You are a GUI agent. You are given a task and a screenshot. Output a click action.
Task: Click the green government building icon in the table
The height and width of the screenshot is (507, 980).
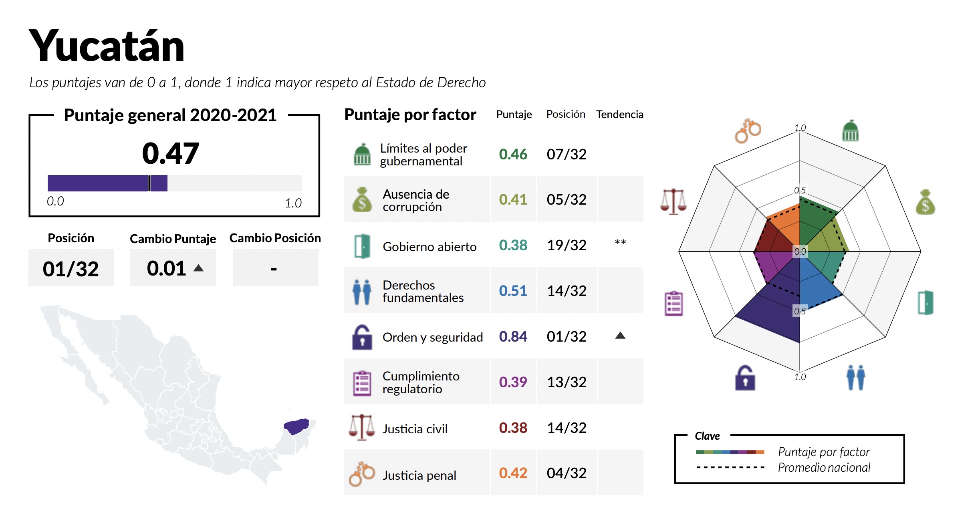[x=362, y=155]
